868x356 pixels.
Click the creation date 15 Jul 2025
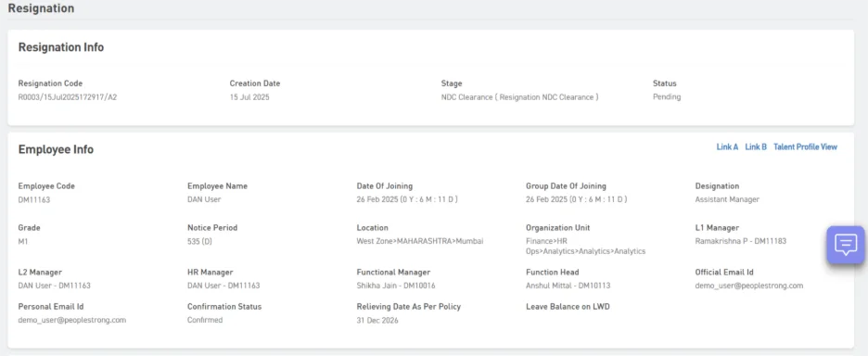(249, 97)
